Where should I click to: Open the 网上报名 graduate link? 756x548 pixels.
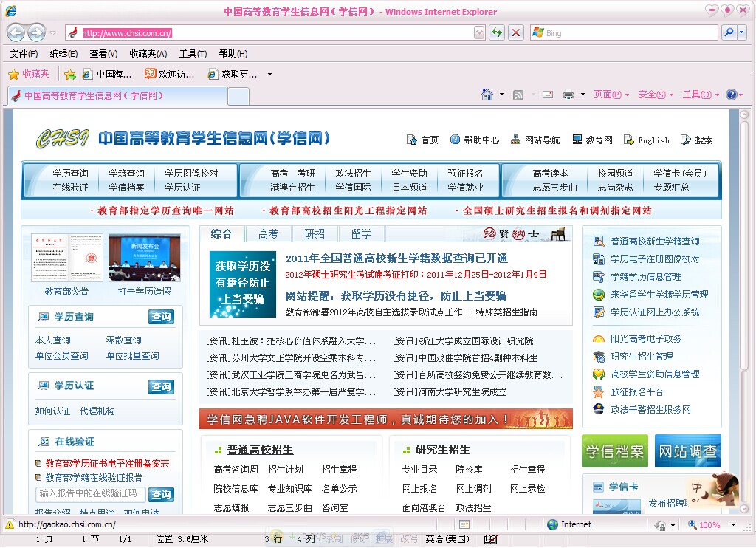click(x=420, y=489)
